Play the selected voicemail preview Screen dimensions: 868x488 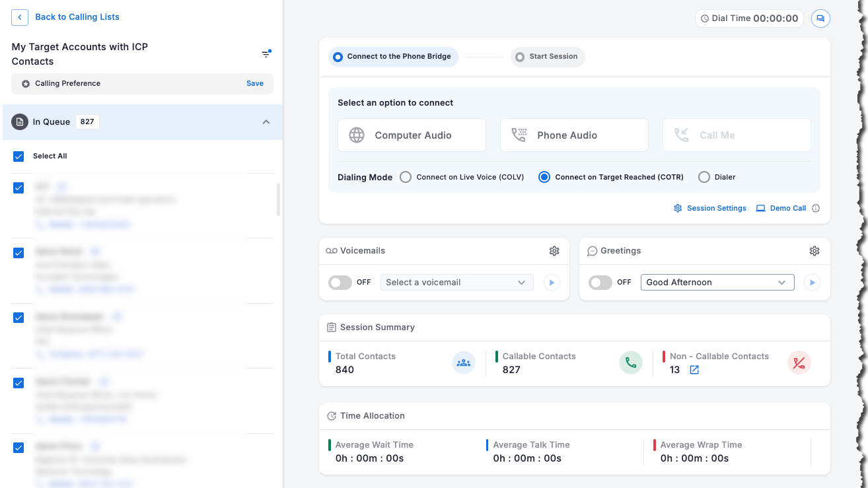(x=552, y=283)
